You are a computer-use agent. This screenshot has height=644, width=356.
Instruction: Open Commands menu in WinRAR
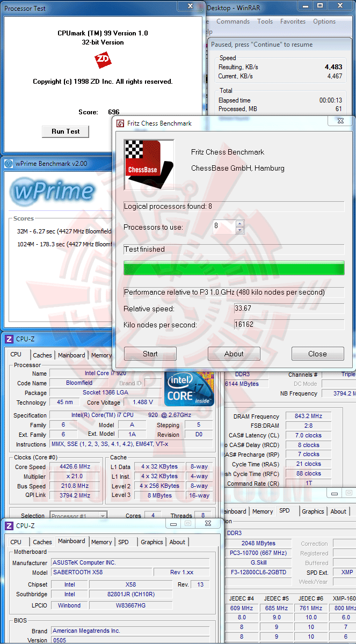point(233,21)
